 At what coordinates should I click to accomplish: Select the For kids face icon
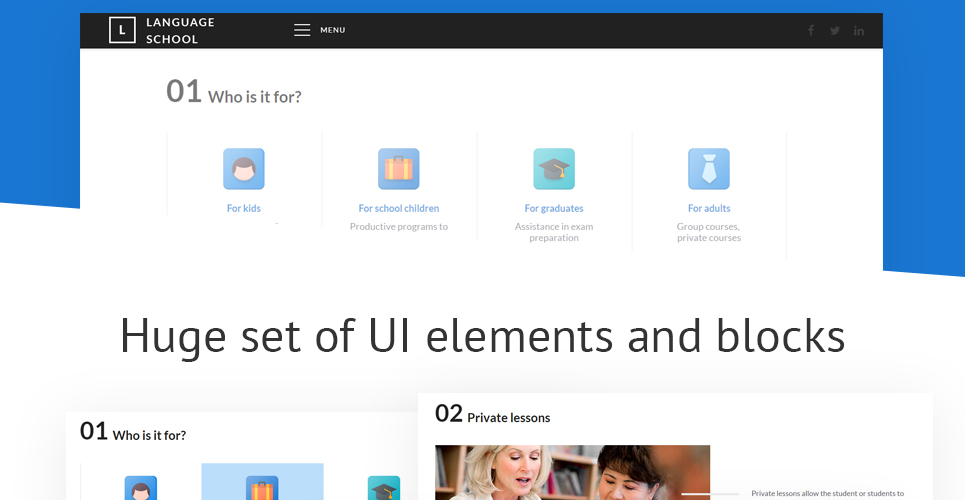tap(244, 169)
